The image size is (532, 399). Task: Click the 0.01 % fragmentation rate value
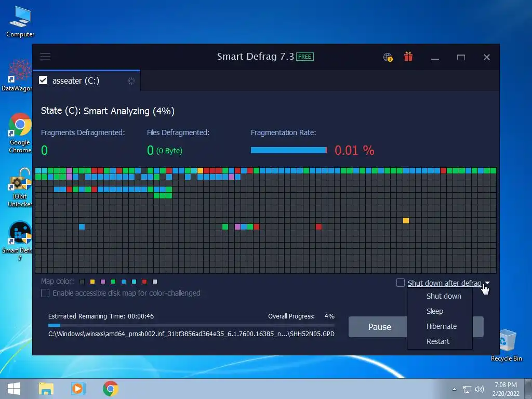tap(354, 150)
